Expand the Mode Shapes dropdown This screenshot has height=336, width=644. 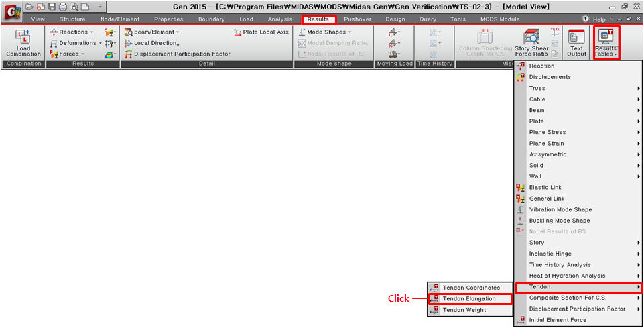point(350,32)
